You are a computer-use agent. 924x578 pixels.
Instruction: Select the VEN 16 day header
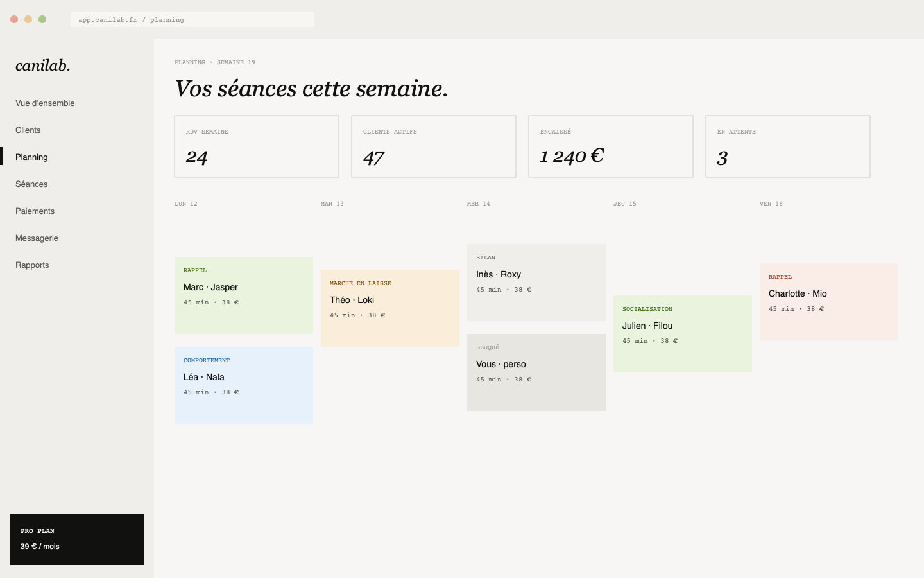click(771, 204)
